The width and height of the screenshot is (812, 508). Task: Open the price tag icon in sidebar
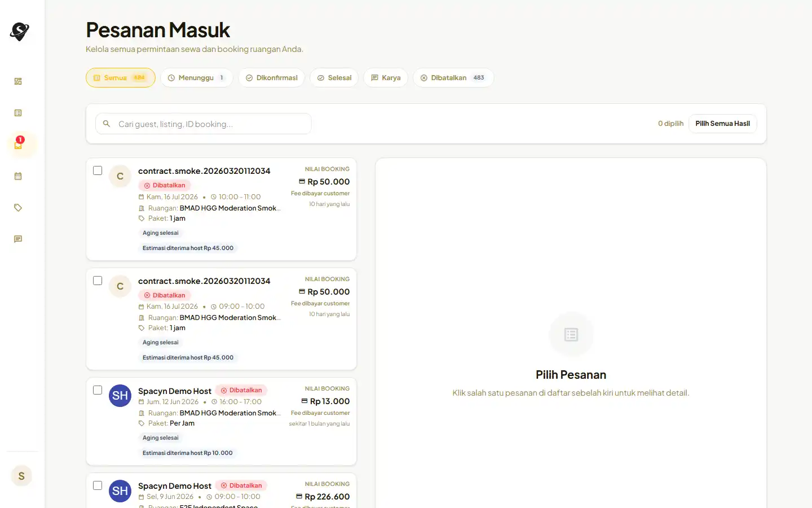(x=18, y=208)
